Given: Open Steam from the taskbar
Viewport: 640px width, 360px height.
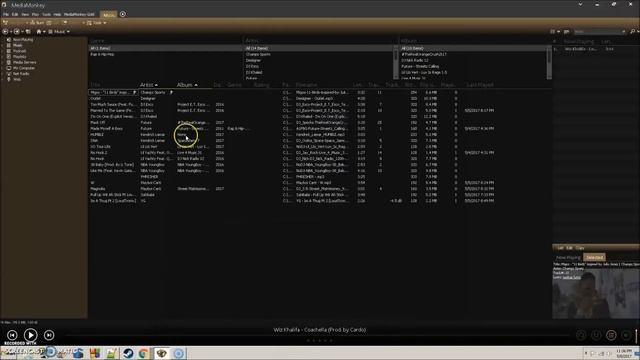Looking at the screenshot, I should (128, 353).
